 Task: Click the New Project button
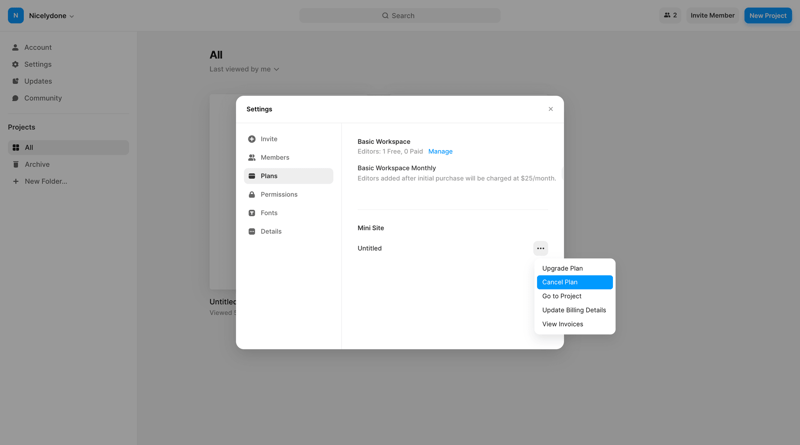pyautogui.click(x=768, y=15)
